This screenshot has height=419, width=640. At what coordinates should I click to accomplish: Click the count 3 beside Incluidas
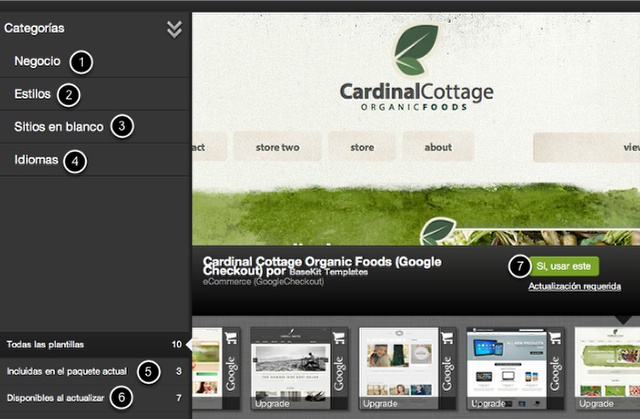pyautogui.click(x=179, y=371)
